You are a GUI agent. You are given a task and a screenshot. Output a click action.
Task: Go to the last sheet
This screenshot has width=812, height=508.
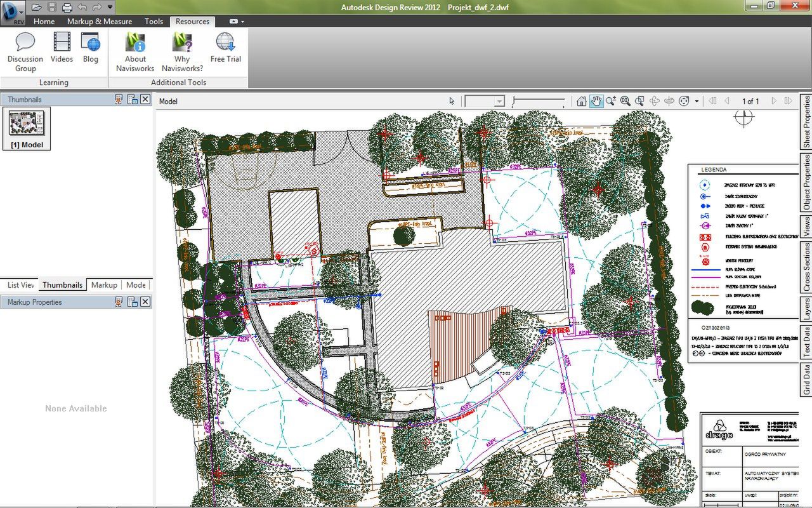[x=789, y=101]
